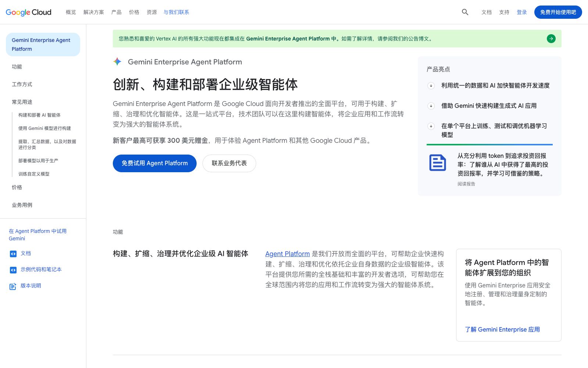Open the 支持 link in header

(504, 12)
